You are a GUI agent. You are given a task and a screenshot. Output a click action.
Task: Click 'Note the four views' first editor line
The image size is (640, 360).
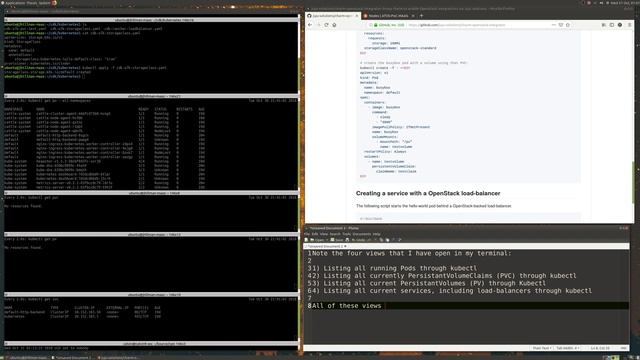412,253
